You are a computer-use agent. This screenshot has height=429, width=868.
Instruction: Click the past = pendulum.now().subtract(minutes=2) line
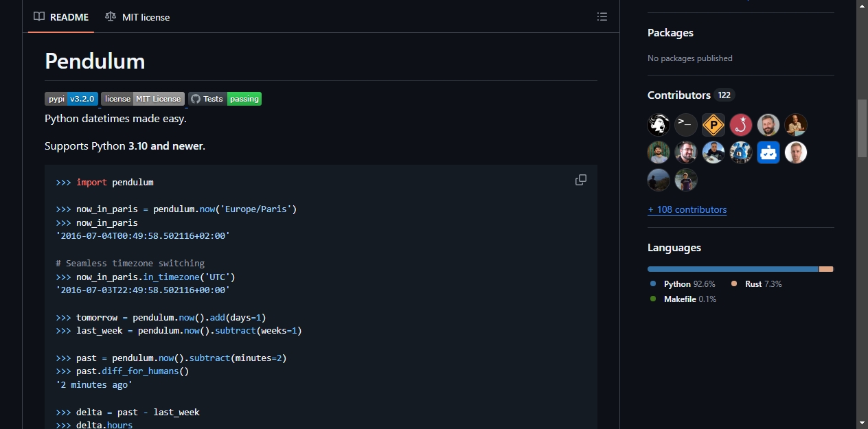(171, 358)
